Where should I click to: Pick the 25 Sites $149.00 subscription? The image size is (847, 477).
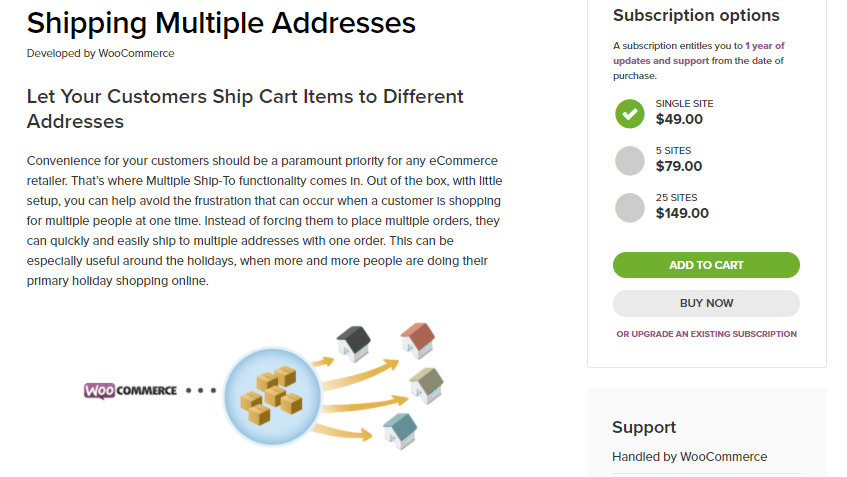[630, 207]
